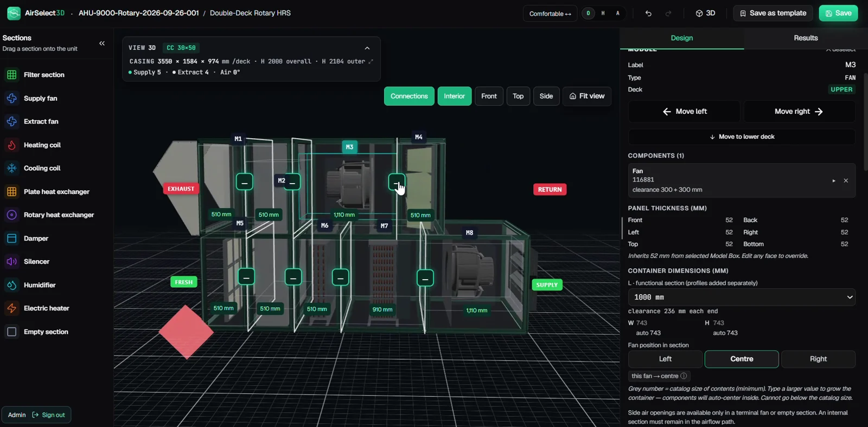Image resolution: width=868 pixels, height=427 pixels.
Task: Select the H mode toggle
Action: point(603,14)
